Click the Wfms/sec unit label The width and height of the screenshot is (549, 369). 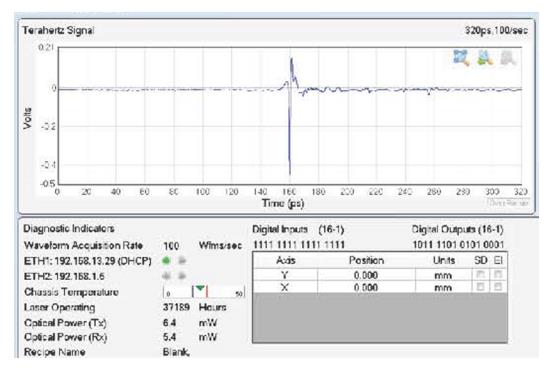click(220, 246)
